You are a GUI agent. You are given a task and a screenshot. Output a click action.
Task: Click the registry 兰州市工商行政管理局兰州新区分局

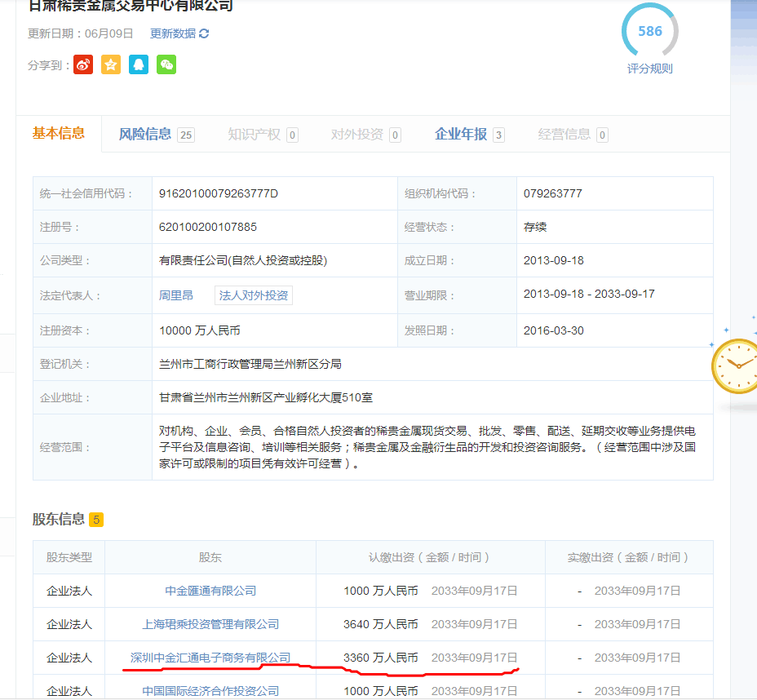click(x=250, y=364)
